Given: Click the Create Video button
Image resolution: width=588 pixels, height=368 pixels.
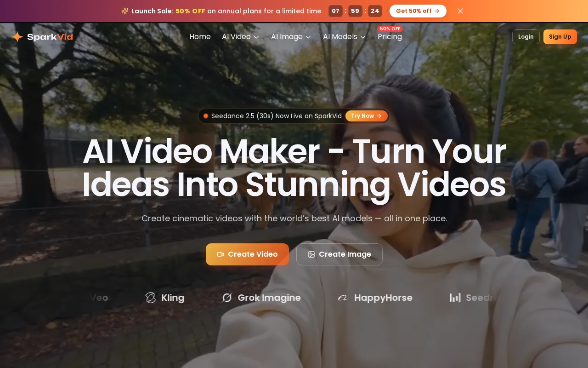Looking at the screenshot, I should pyautogui.click(x=247, y=254).
